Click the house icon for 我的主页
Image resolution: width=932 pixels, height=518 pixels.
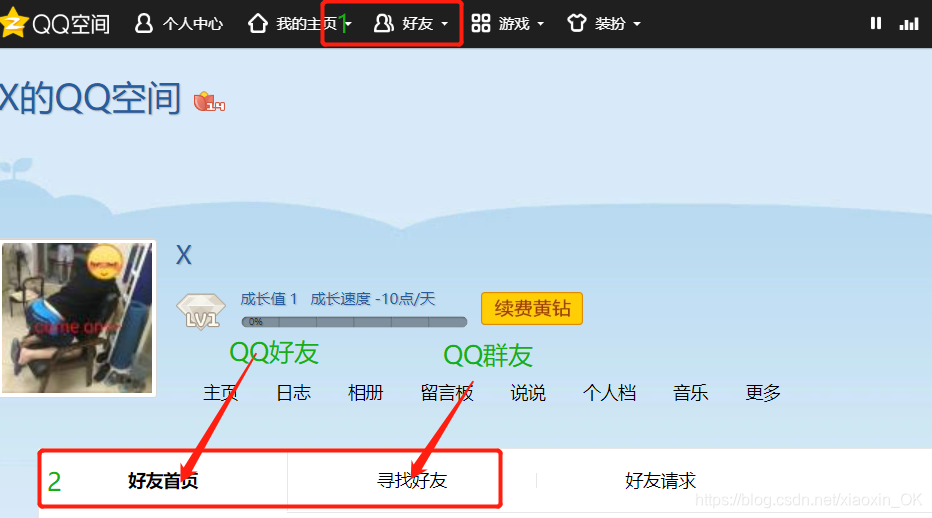click(x=258, y=23)
